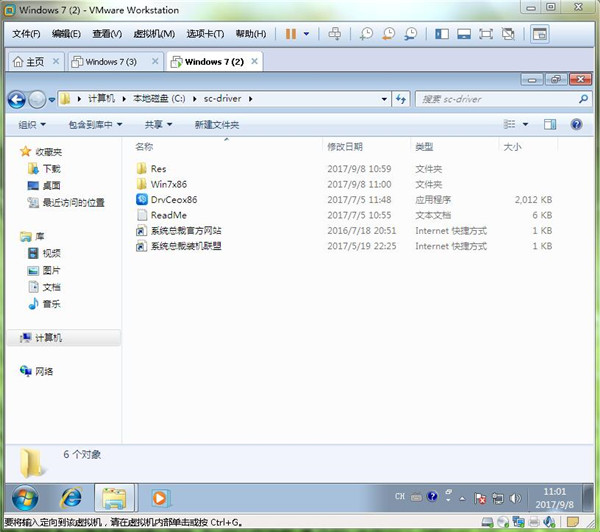Screen dimensions: 600x532
Task: Close the Windows 7 (2) tab
Action: point(254,61)
